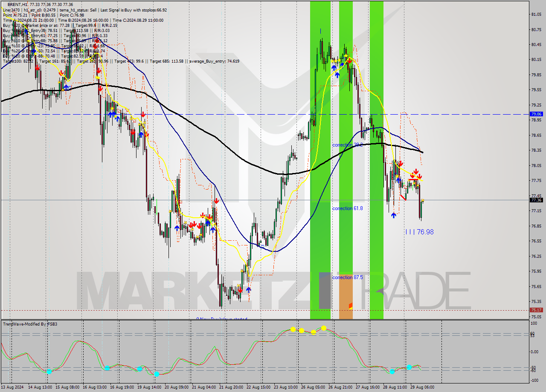Click the 76.85 price axis label
This screenshot has height=392, width=546.
pyautogui.click(x=536, y=226)
